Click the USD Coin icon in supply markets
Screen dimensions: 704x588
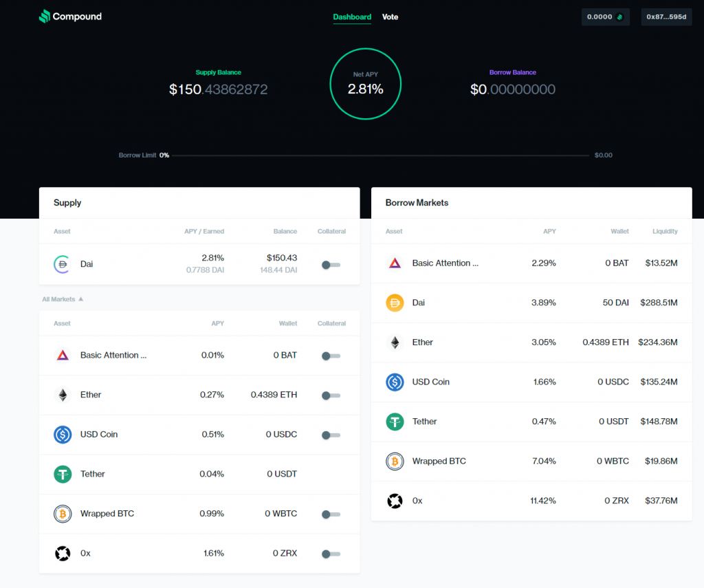[63, 435]
